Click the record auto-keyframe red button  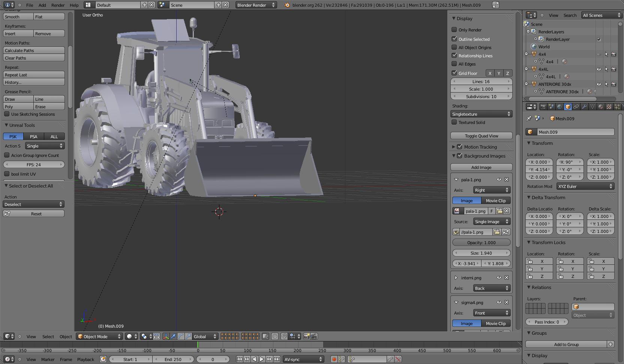(x=334, y=359)
